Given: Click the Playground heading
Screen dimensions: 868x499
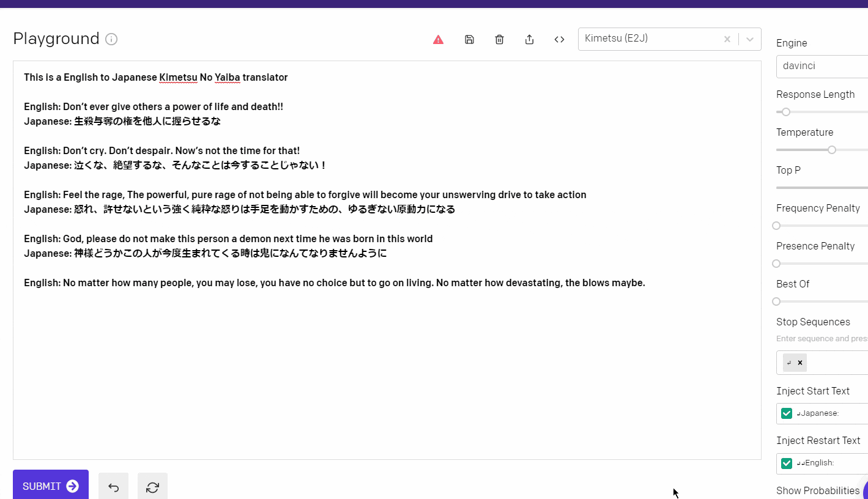Looking at the screenshot, I should click(56, 39).
